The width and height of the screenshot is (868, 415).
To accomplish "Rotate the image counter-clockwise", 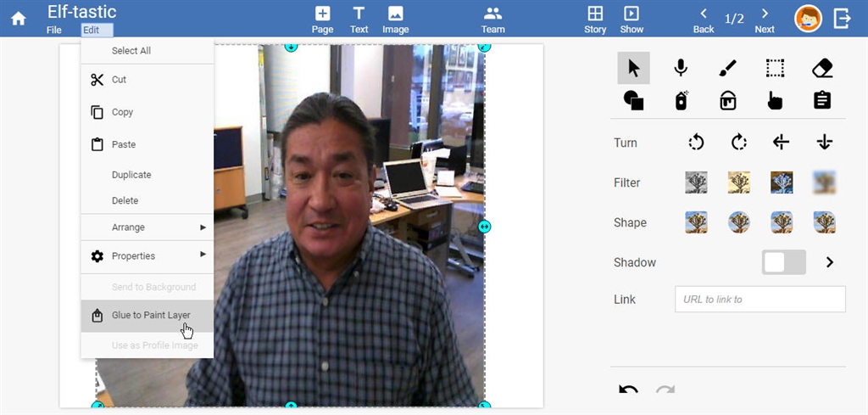I will 697,143.
